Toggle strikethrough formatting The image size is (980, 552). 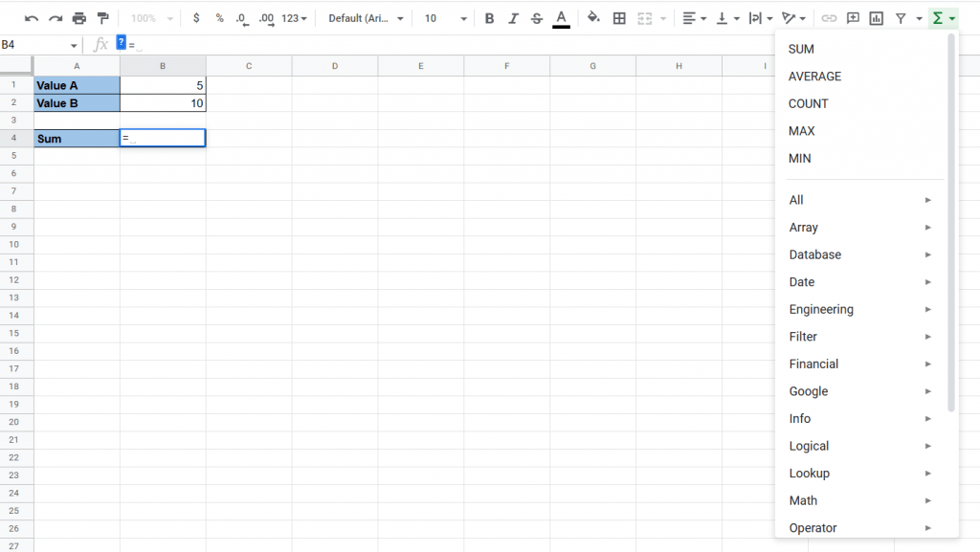pos(537,17)
